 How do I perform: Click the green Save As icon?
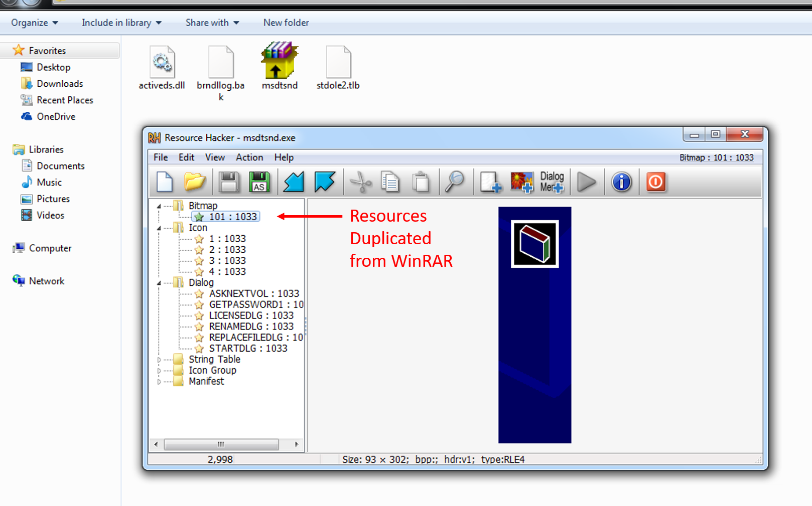[x=259, y=182]
